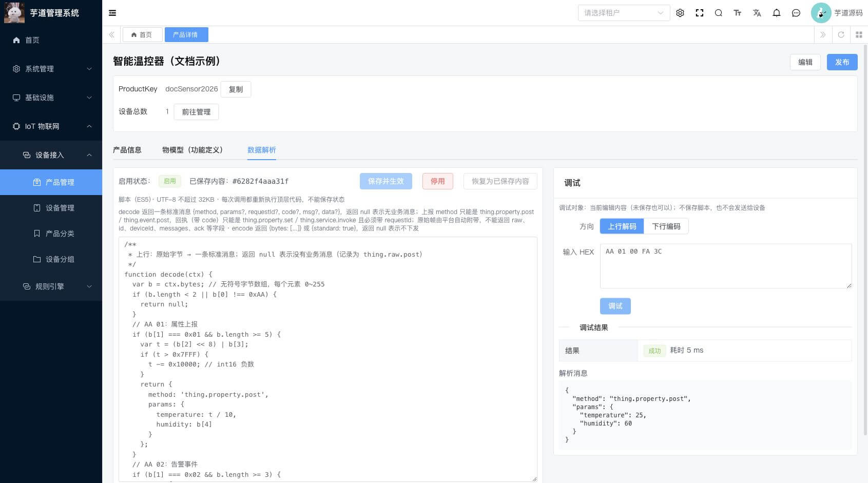This screenshot has width=868, height=483.
Task: Select the 上行解码 direction option
Action: (x=622, y=226)
